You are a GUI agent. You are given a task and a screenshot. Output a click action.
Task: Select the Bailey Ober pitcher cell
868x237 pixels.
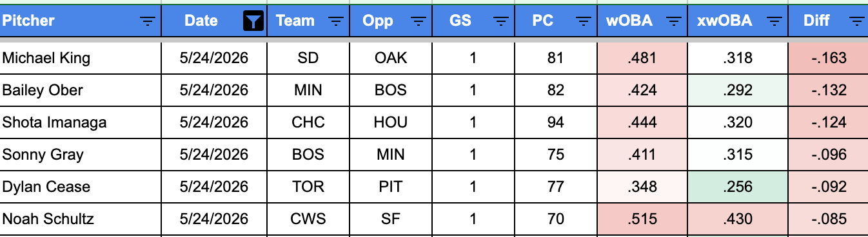coord(81,90)
